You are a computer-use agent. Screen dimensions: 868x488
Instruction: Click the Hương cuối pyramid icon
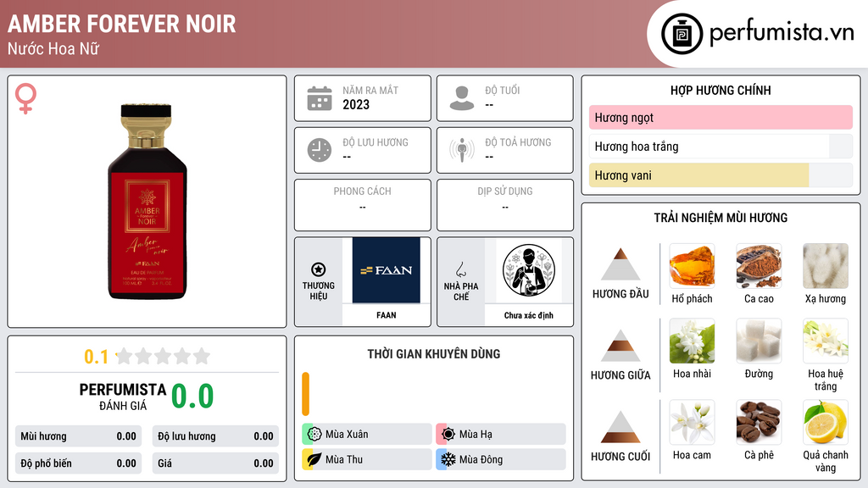pos(620,427)
